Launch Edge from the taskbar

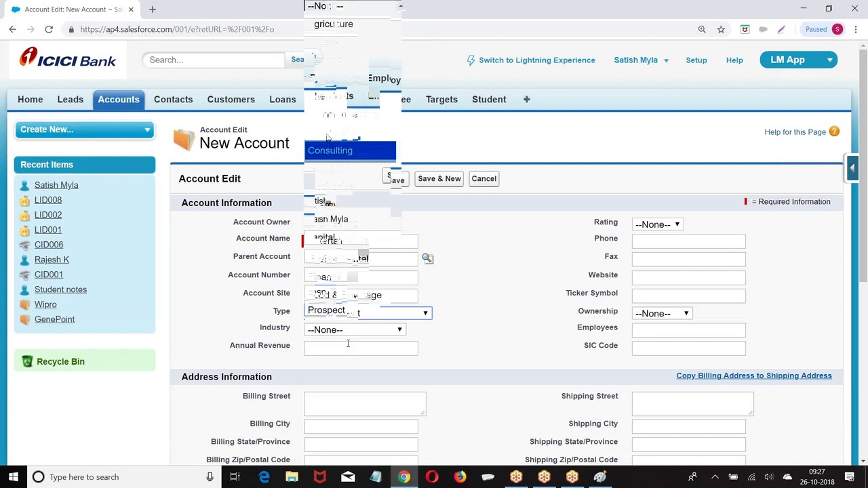264,476
